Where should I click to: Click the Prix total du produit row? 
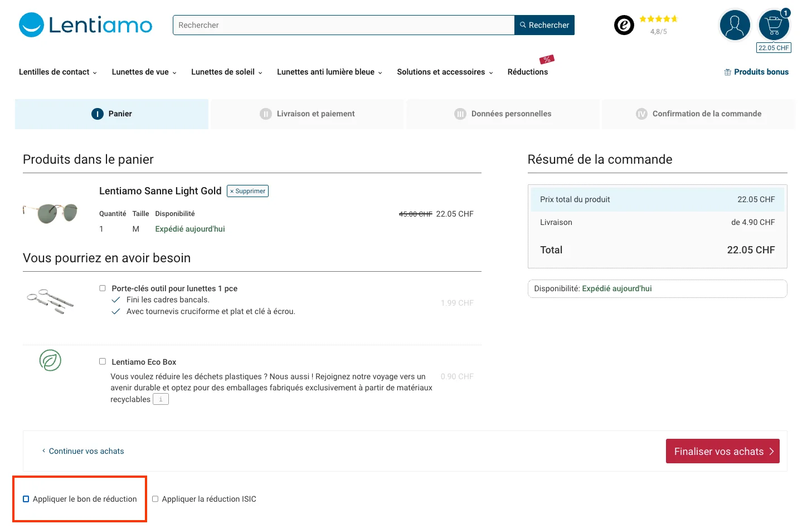[658, 199]
